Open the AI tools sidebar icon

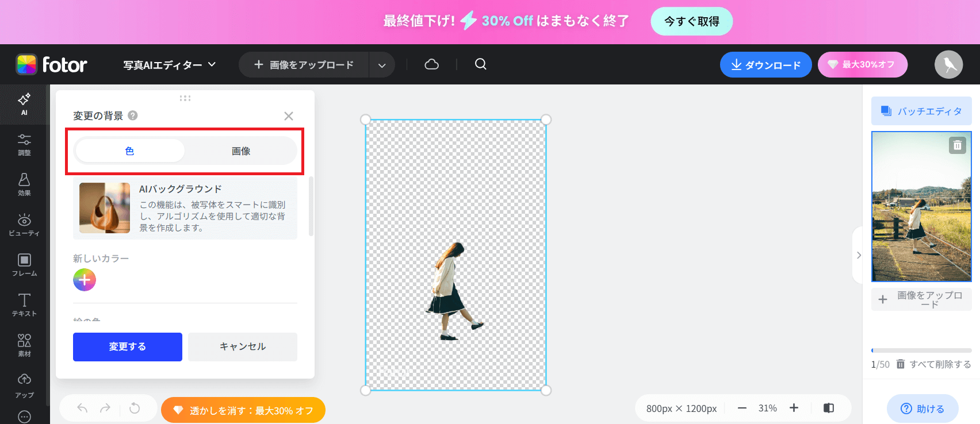[x=24, y=105]
